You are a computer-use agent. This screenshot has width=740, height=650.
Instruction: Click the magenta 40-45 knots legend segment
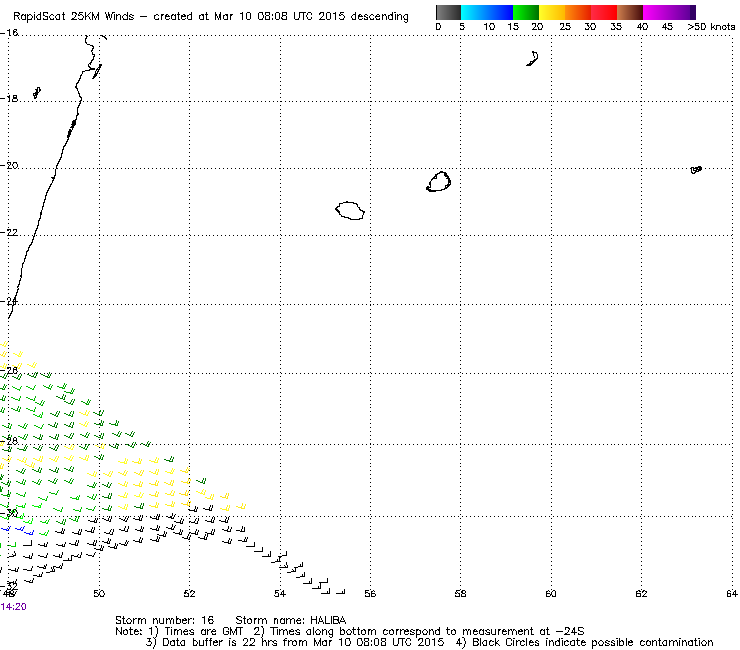(656, 12)
